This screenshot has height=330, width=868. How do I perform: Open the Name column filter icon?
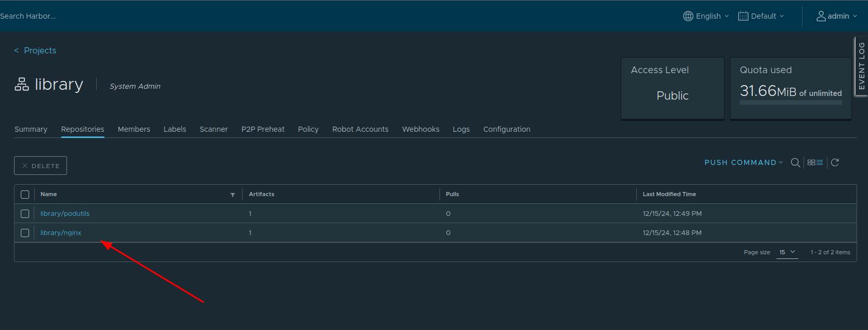[233, 195]
